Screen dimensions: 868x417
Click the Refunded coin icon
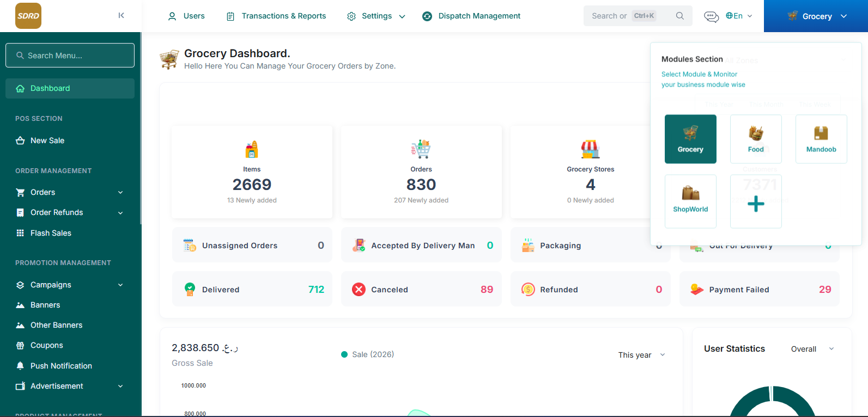pyautogui.click(x=528, y=290)
